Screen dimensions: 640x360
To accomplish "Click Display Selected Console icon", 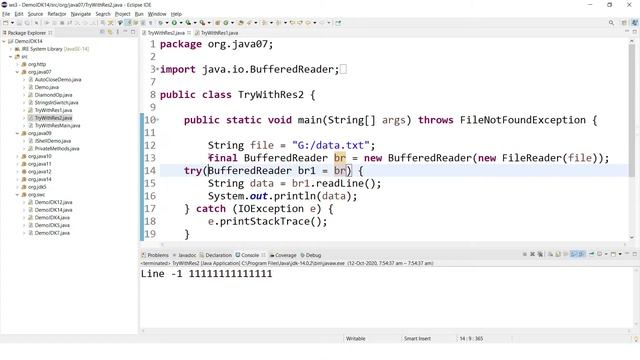I will click(600, 254).
